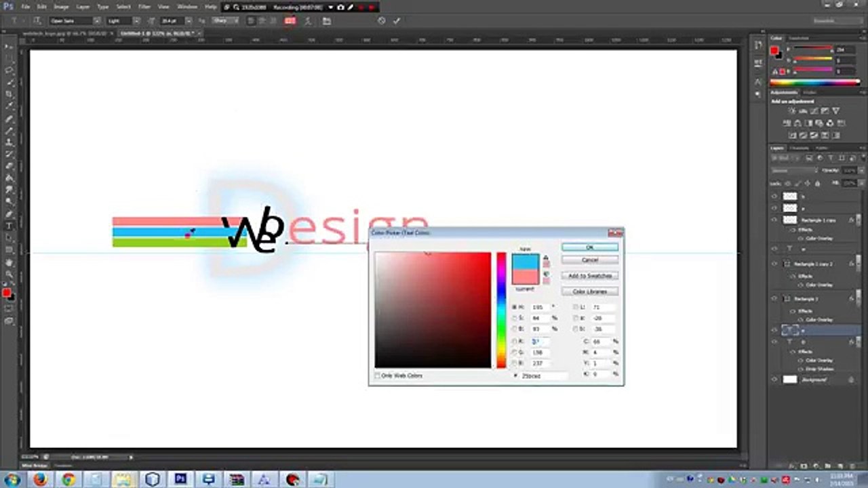Select the Brush tool
868x488 pixels.
[x=9, y=129]
